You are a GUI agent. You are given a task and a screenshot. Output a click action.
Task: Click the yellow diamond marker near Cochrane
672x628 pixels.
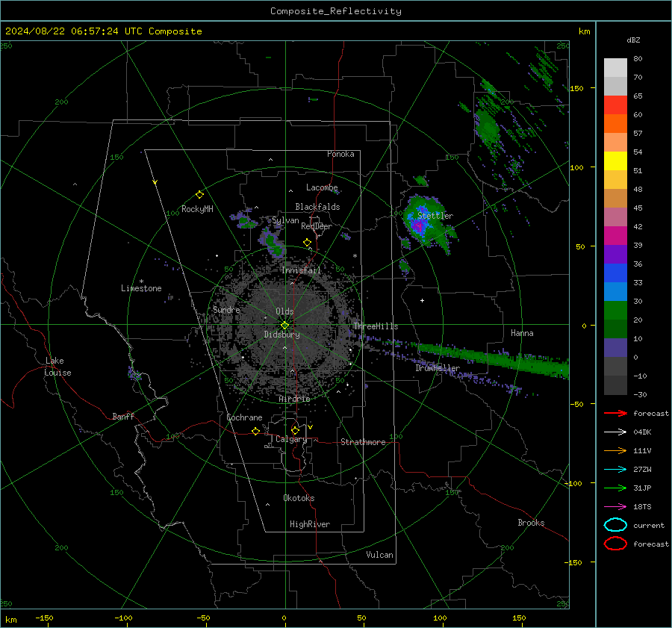pyautogui.click(x=255, y=431)
